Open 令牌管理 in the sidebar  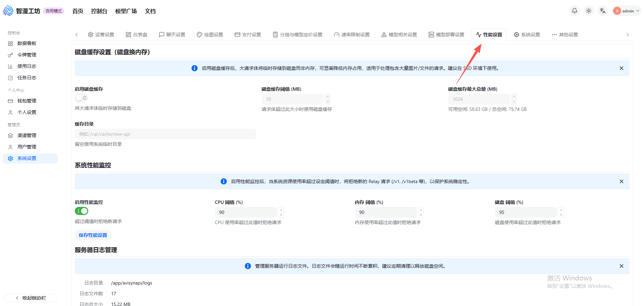[x=30, y=55]
